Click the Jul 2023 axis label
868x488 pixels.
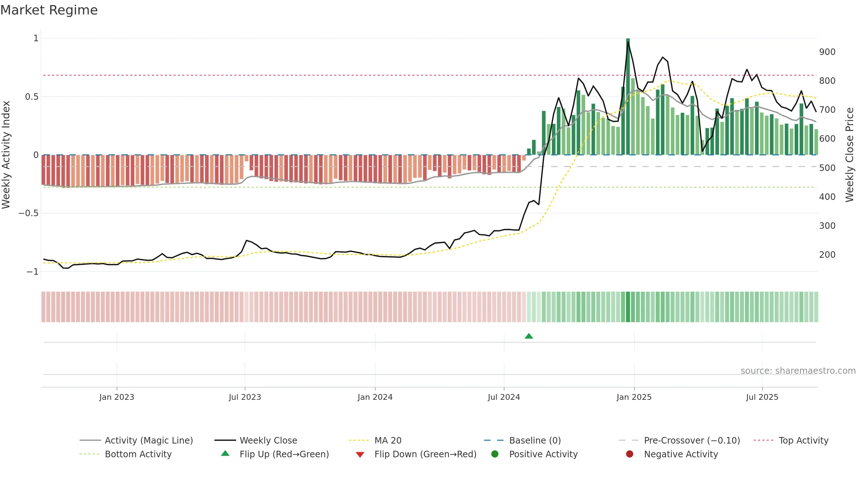click(x=245, y=397)
